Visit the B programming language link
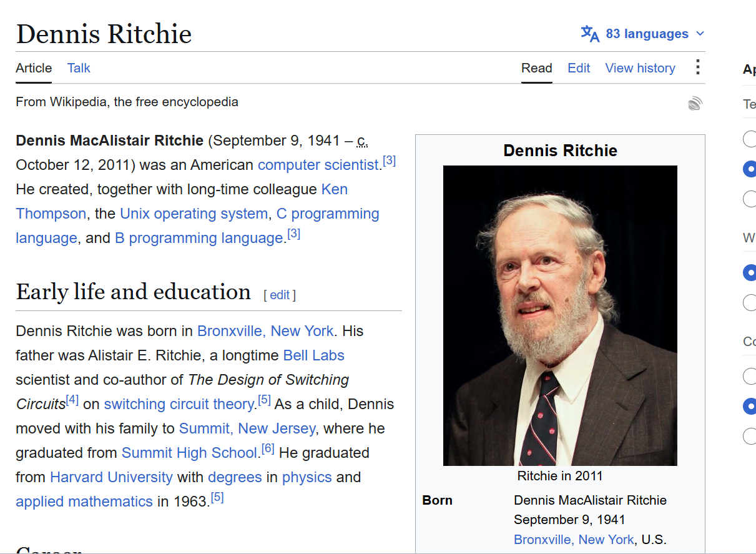 click(x=199, y=238)
